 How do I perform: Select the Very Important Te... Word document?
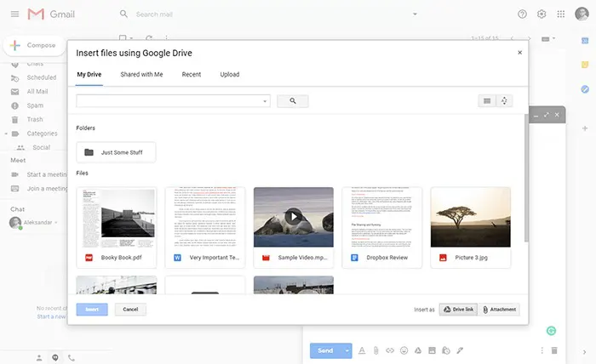[x=205, y=227]
